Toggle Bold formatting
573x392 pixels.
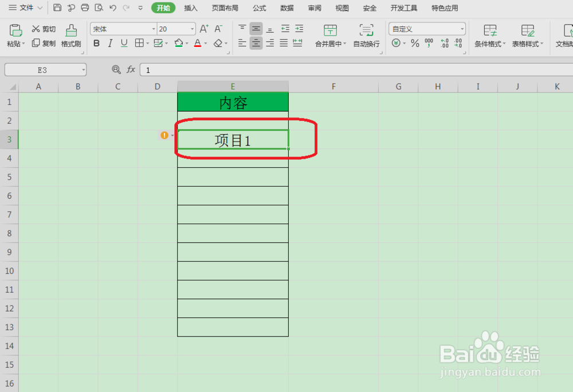pyautogui.click(x=96, y=43)
